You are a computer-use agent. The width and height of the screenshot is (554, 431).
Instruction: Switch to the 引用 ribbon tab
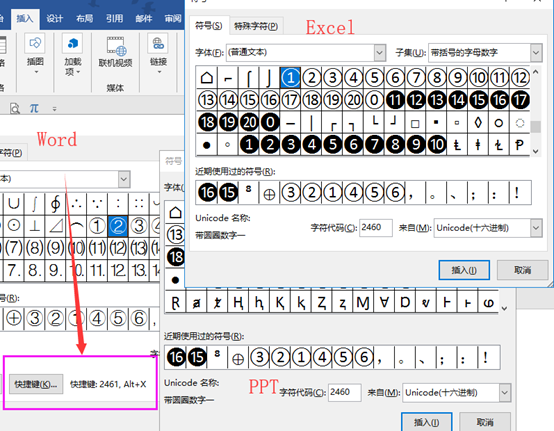pos(114,18)
